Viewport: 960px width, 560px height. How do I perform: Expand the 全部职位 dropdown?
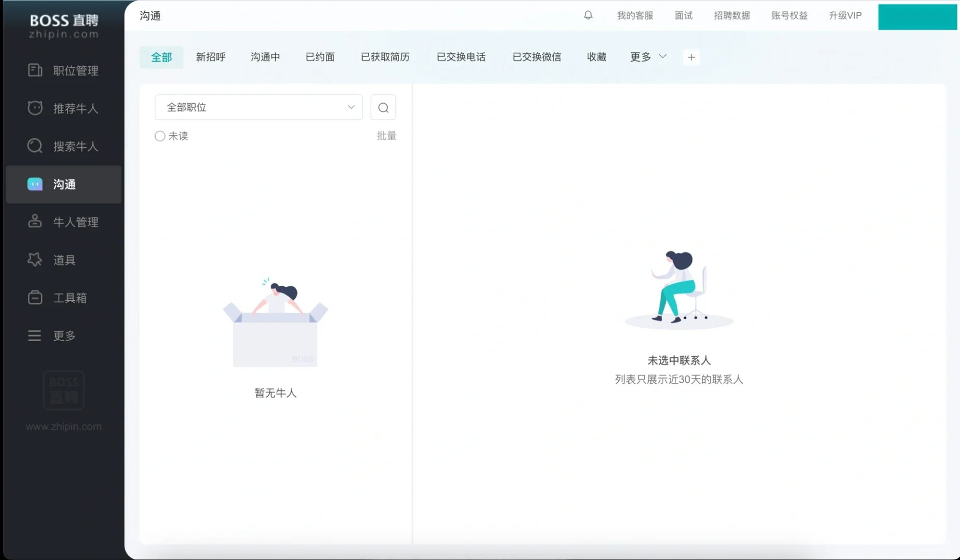point(258,107)
